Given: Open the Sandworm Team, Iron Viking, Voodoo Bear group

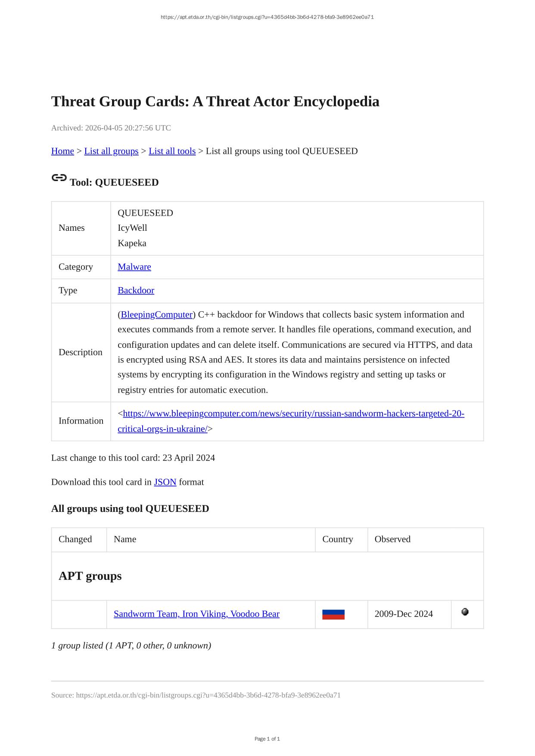Looking at the screenshot, I should pos(196,614).
